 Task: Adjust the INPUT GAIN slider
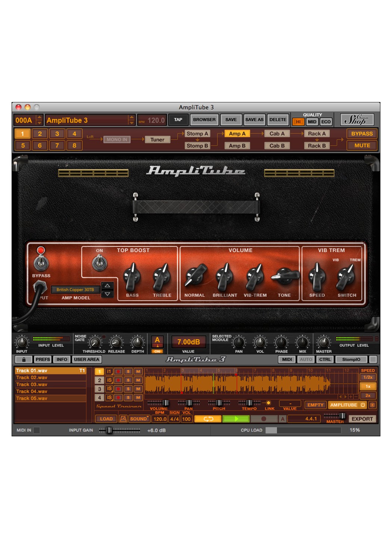[119, 430]
